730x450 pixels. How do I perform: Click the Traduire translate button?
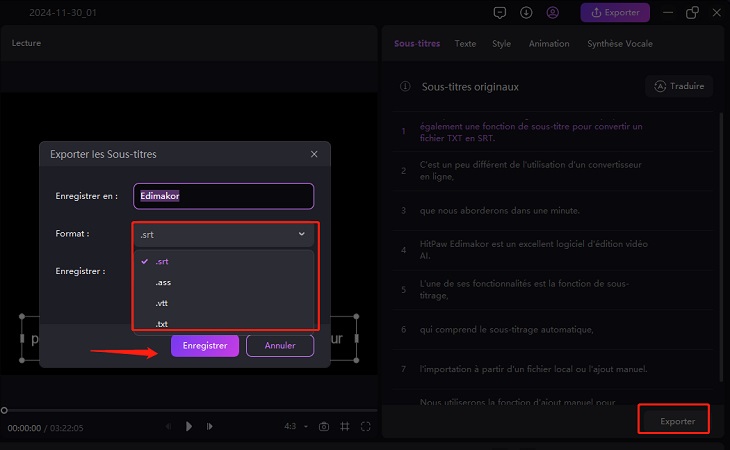click(679, 86)
